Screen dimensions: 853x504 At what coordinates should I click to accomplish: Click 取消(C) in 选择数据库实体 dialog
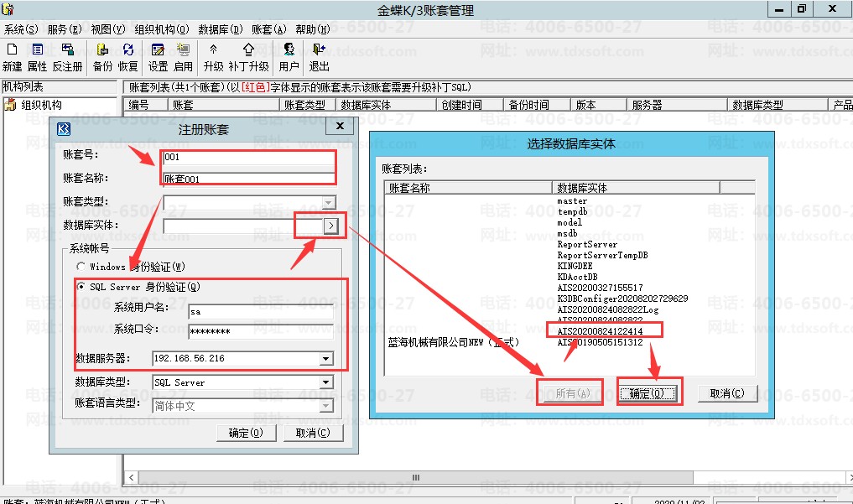pyautogui.click(x=727, y=393)
